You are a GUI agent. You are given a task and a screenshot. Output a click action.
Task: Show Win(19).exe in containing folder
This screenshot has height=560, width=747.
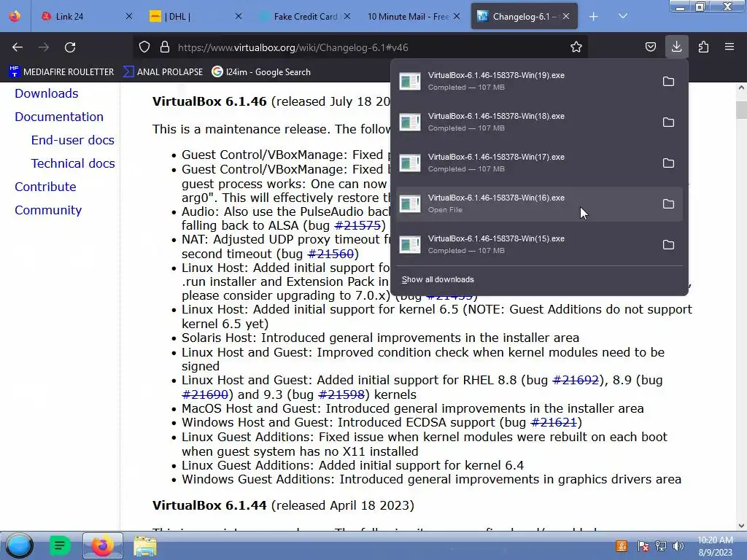668,82
